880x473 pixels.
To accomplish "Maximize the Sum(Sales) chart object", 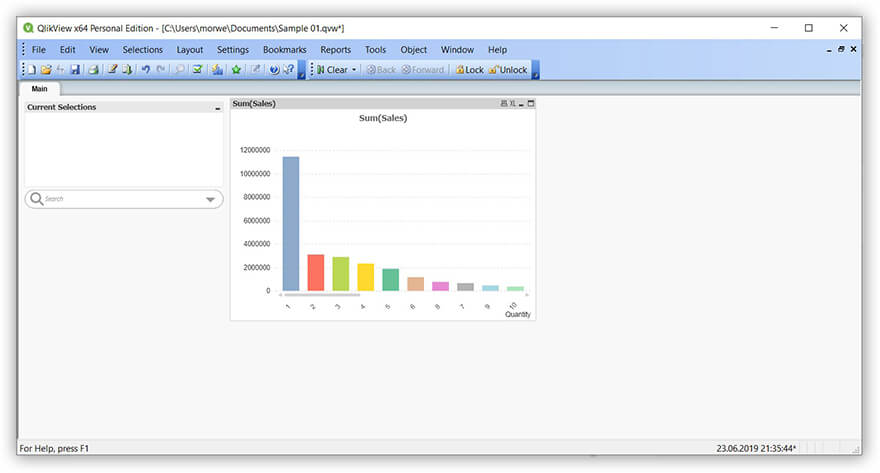I will point(531,104).
